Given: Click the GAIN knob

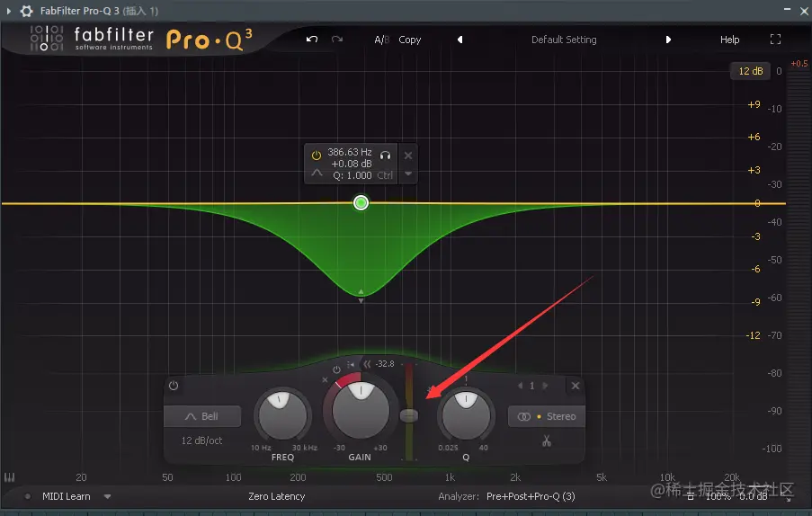Looking at the screenshot, I should click(x=361, y=410).
